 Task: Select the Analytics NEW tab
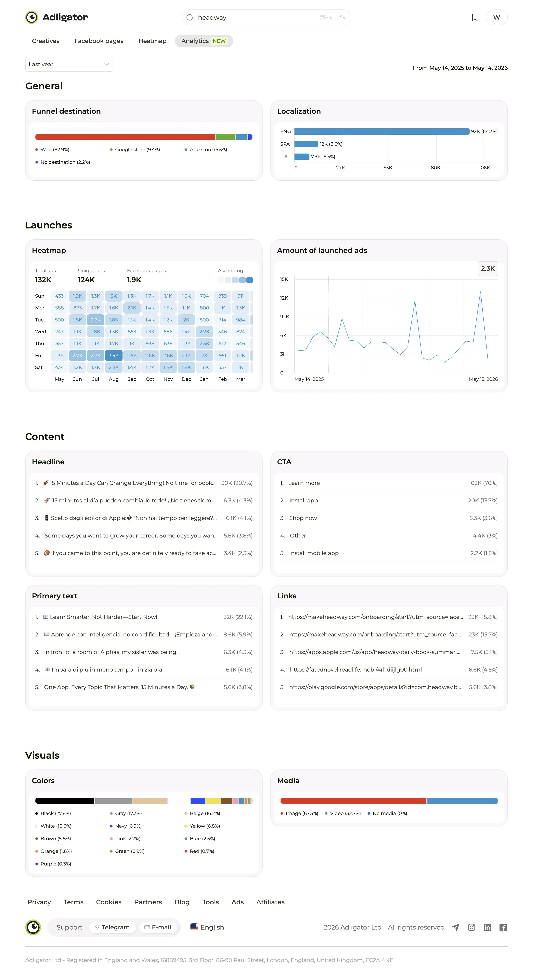click(x=204, y=41)
